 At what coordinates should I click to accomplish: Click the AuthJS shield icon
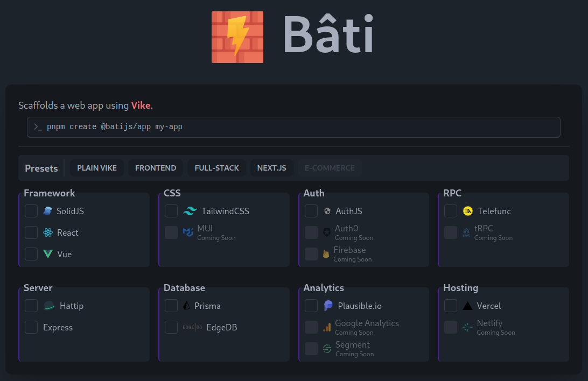(x=327, y=211)
